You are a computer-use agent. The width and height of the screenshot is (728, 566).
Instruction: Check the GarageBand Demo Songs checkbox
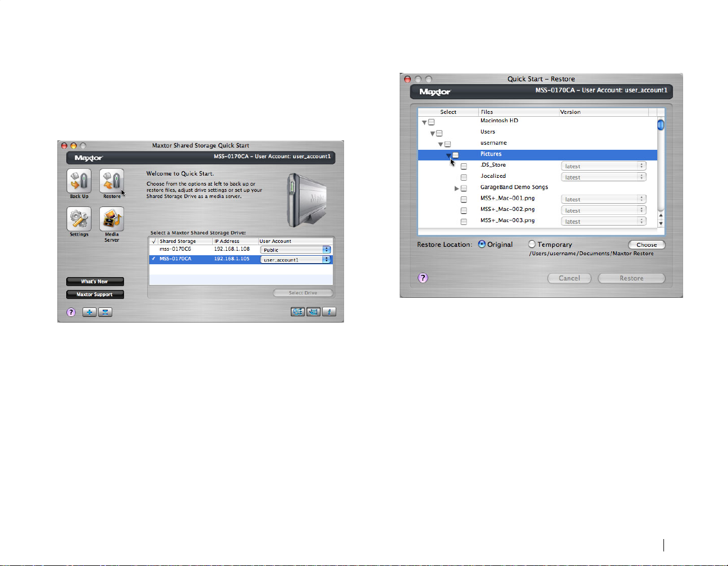tap(464, 188)
